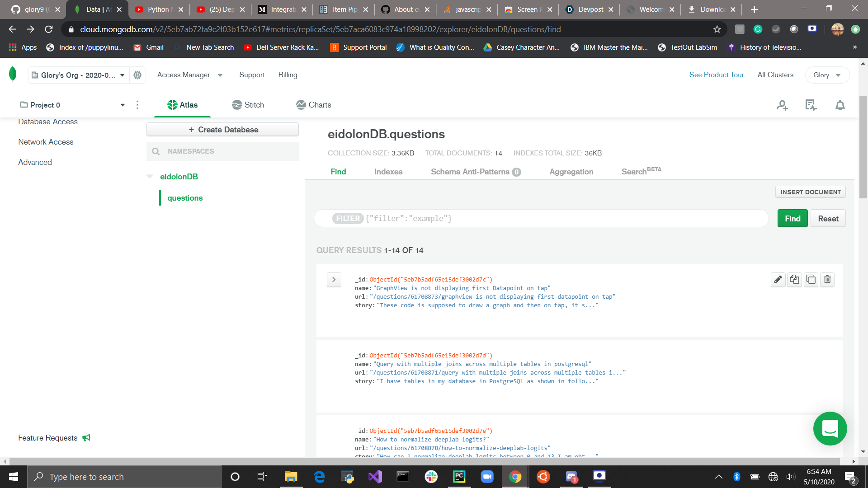Image resolution: width=868 pixels, height=488 pixels.
Task: Click the green Find button
Action: click(792, 219)
